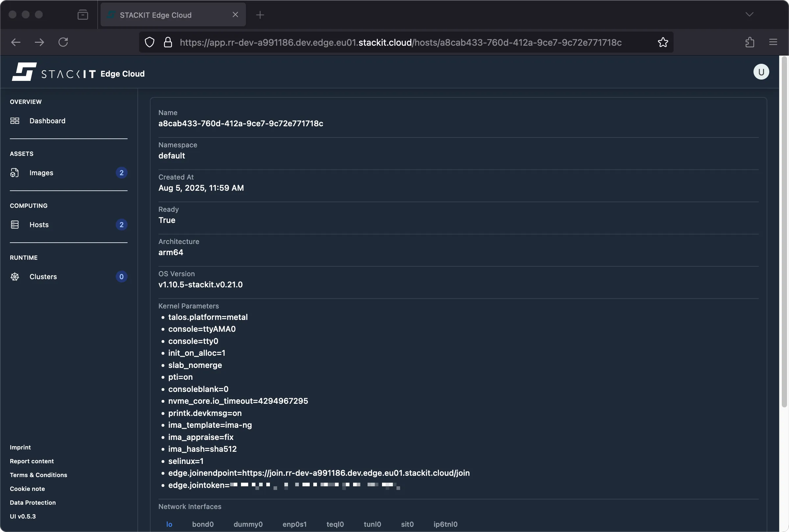Open the Imprint link
789x532 pixels.
pos(20,447)
